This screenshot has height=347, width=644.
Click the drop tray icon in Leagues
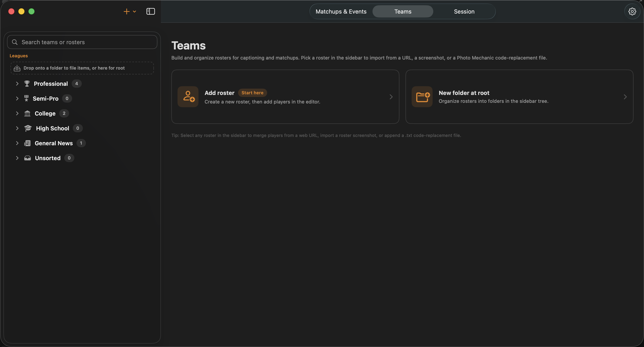(x=17, y=68)
